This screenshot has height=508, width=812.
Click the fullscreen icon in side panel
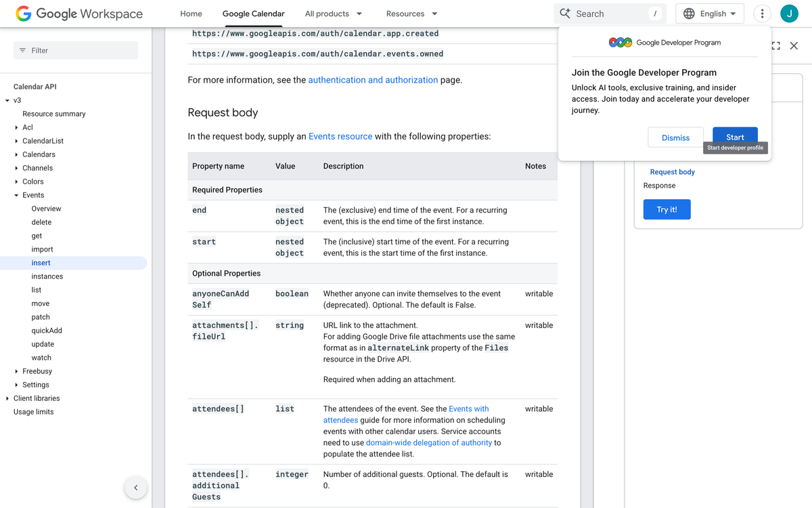775,46
